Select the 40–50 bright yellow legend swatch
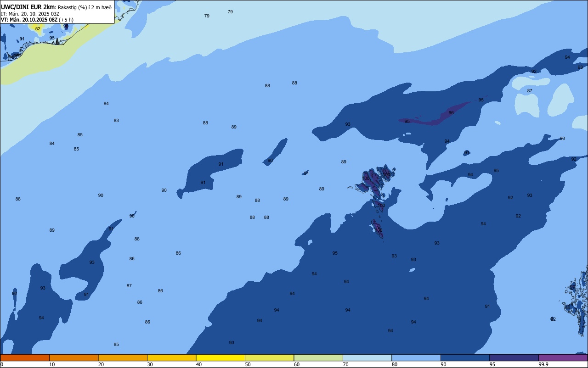The width and height of the screenshot is (588, 368). tap(220, 357)
